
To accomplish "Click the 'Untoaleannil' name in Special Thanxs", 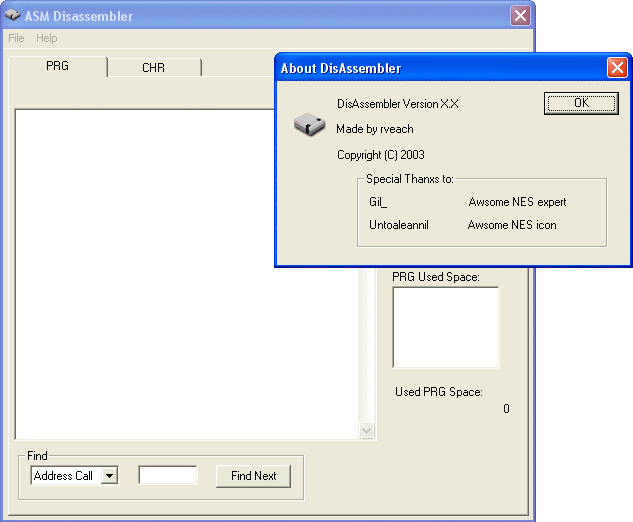I will tap(399, 225).
